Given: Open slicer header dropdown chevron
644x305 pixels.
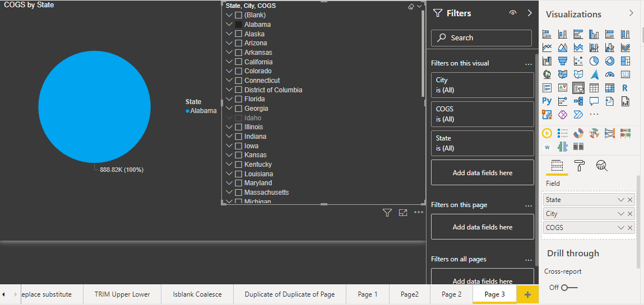Looking at the screenshot, I should coord(419,7).
